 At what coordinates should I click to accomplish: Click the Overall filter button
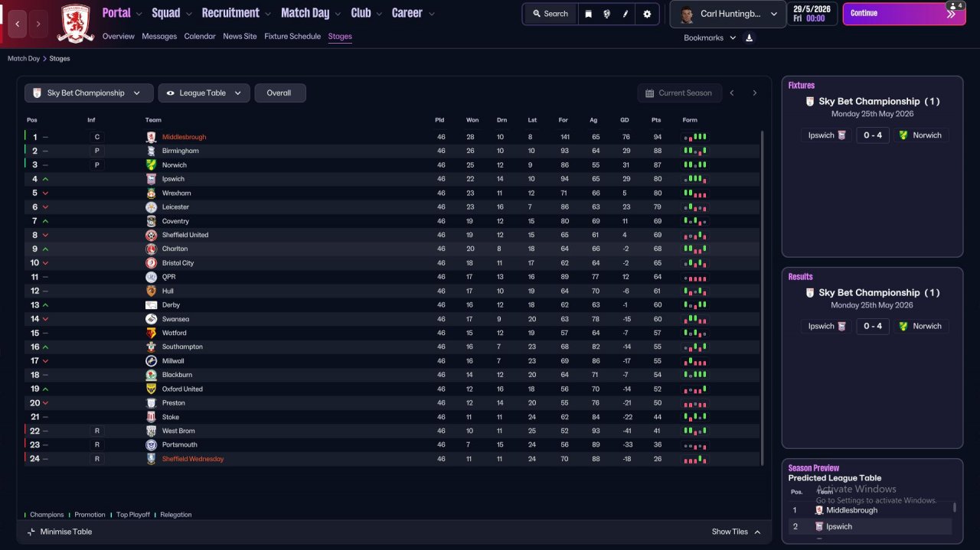tap(280, 93)
